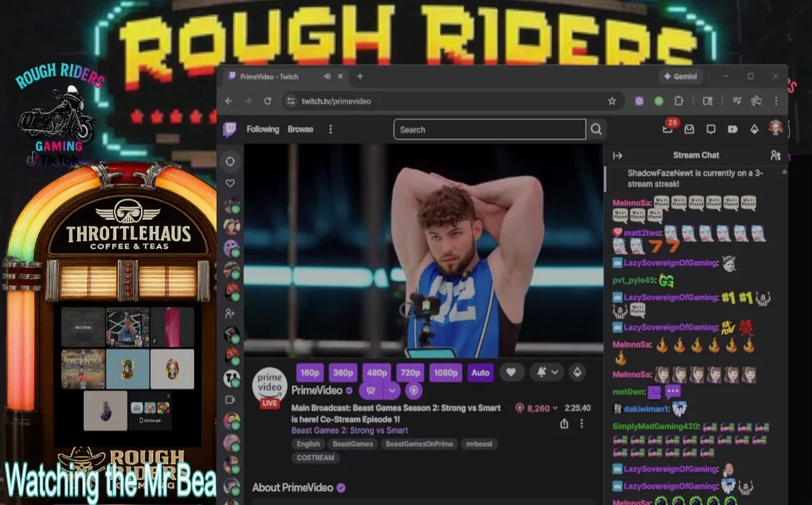Click the mrbeast tag
The height and width of the screenshot is (505, 812).
point(479,444)
